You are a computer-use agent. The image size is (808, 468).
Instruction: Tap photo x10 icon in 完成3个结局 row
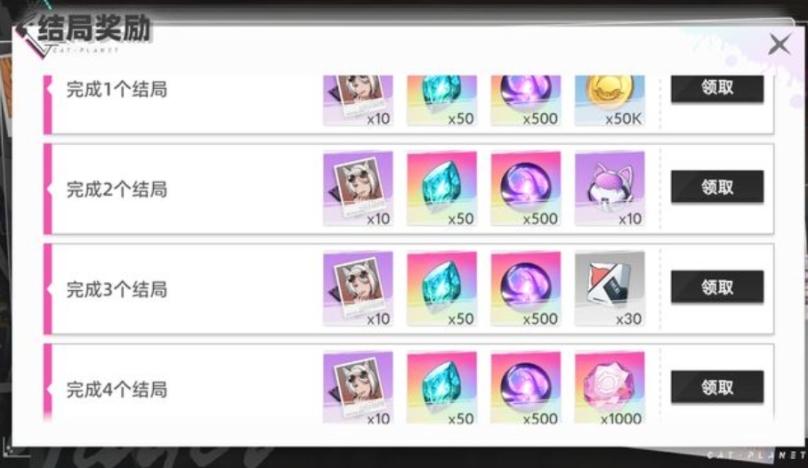(358, 288)
